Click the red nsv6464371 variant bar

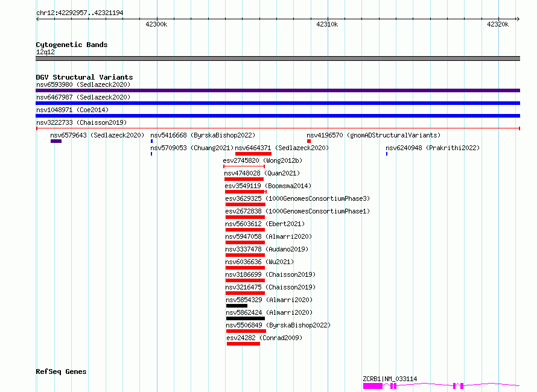[x=253, y=154]
